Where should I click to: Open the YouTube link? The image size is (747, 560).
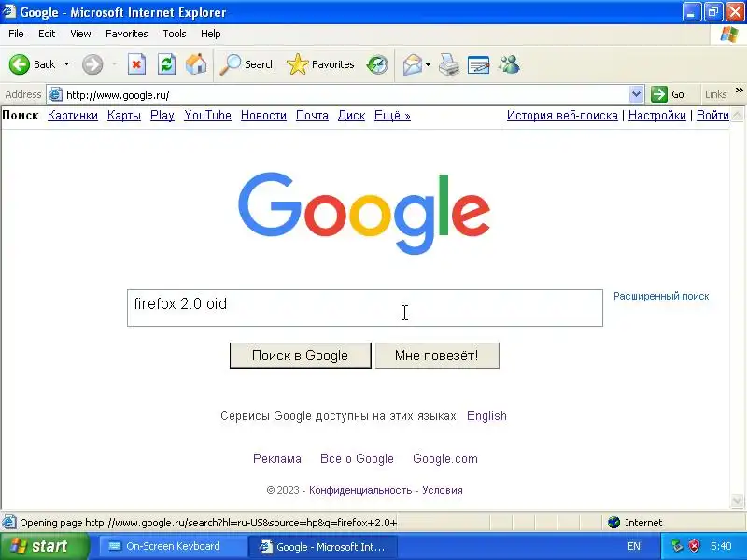(207, 115)
